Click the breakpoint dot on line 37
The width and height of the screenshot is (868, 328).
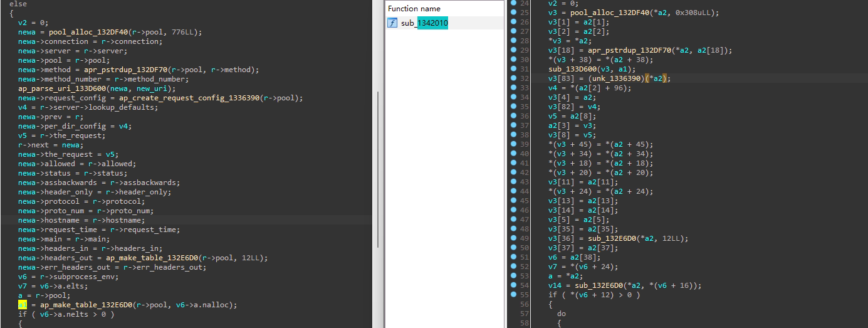click(513, 125)
